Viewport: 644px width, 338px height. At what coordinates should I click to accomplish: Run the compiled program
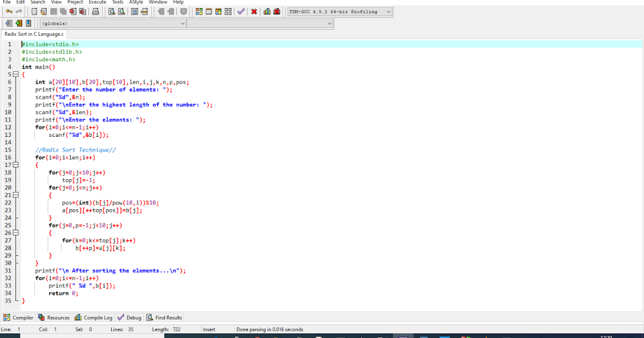click(x=208, y=11)
